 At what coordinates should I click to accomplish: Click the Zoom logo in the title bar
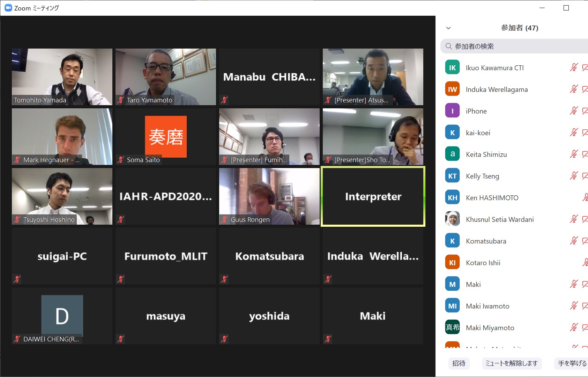[8, 8]
